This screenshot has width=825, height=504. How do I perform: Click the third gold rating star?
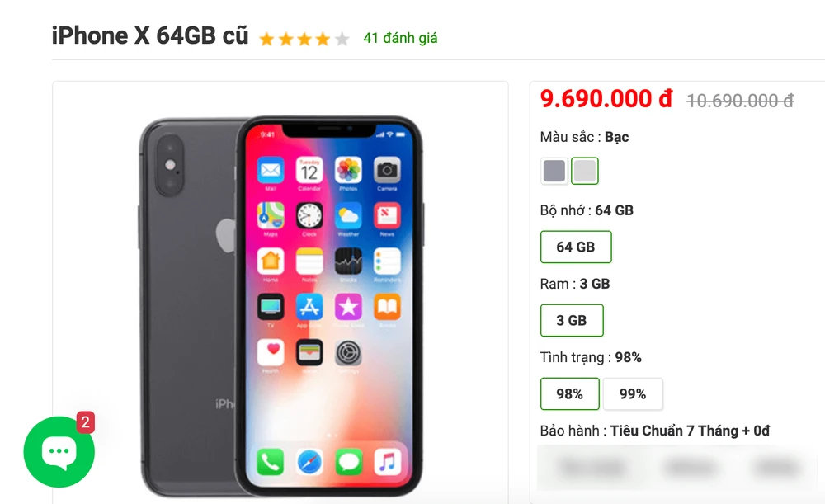tap(304, 39)
